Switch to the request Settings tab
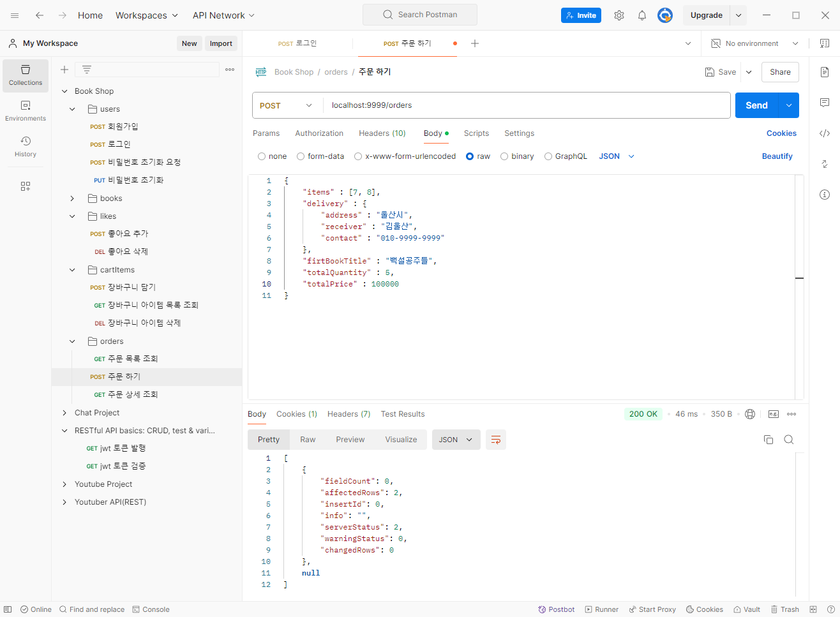 519,133
